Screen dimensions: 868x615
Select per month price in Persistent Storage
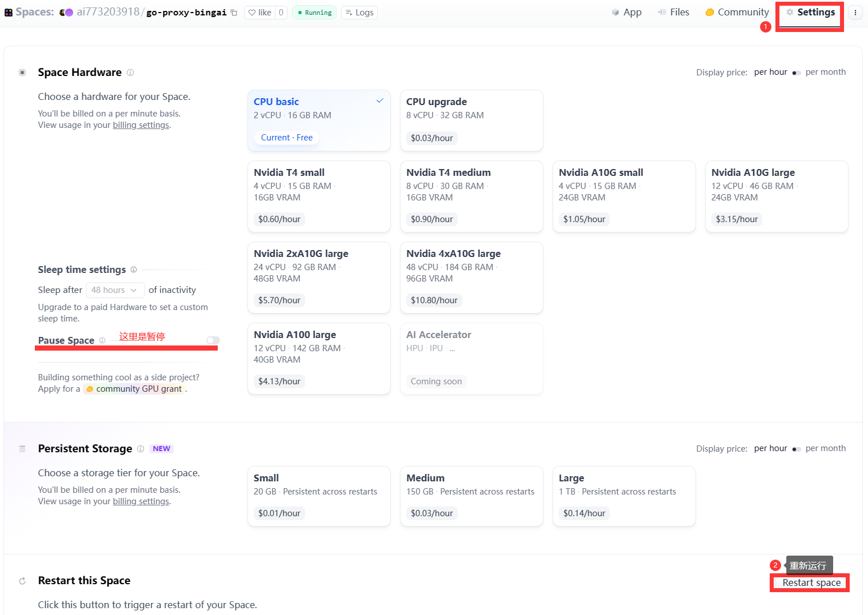(826, 448)
